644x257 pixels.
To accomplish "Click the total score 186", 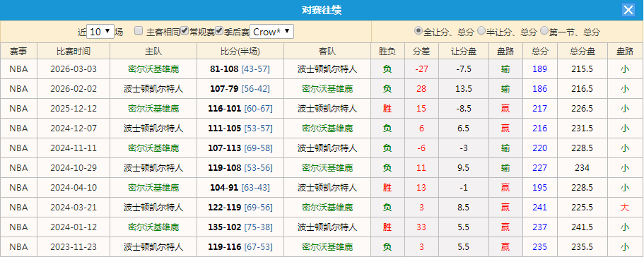I will pos(539,88).
